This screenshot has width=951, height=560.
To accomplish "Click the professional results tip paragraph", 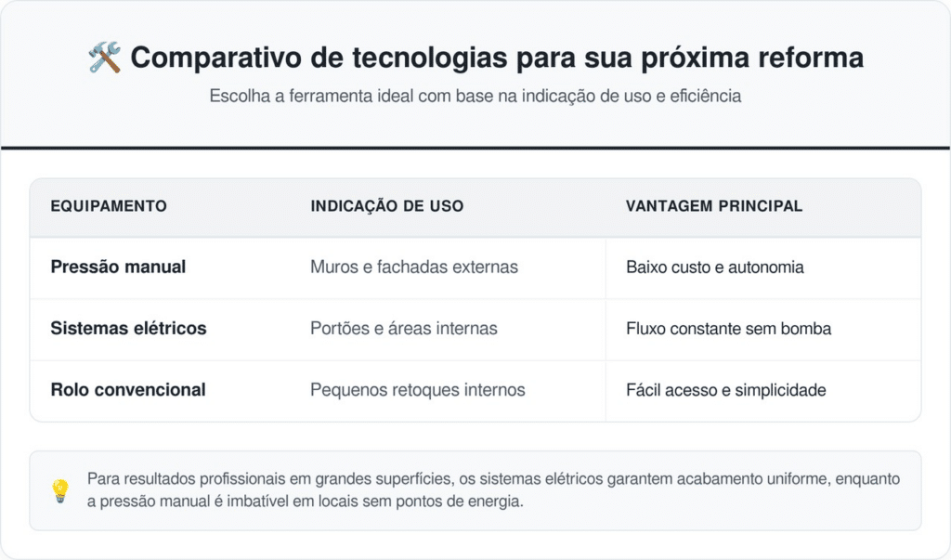I will pos(492,490).
